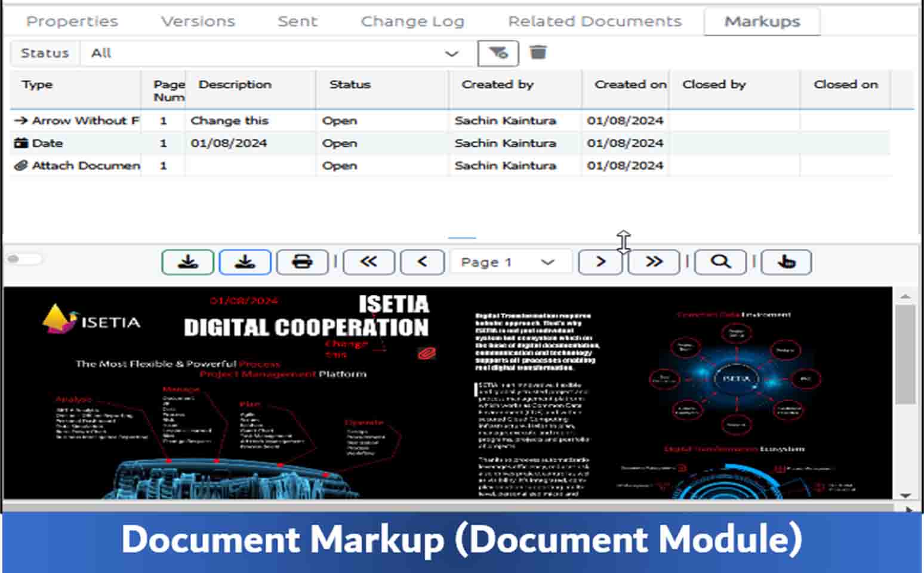Click Open status in the Date row
This screenshot has width=924, height=573.
pyautogui.click(x=340, y=143)
